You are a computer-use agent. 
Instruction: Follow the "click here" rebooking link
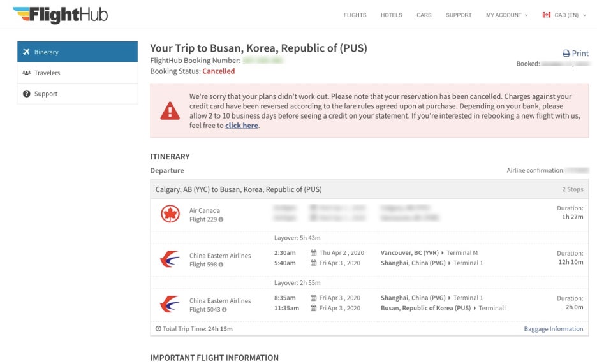pos(242,126)
